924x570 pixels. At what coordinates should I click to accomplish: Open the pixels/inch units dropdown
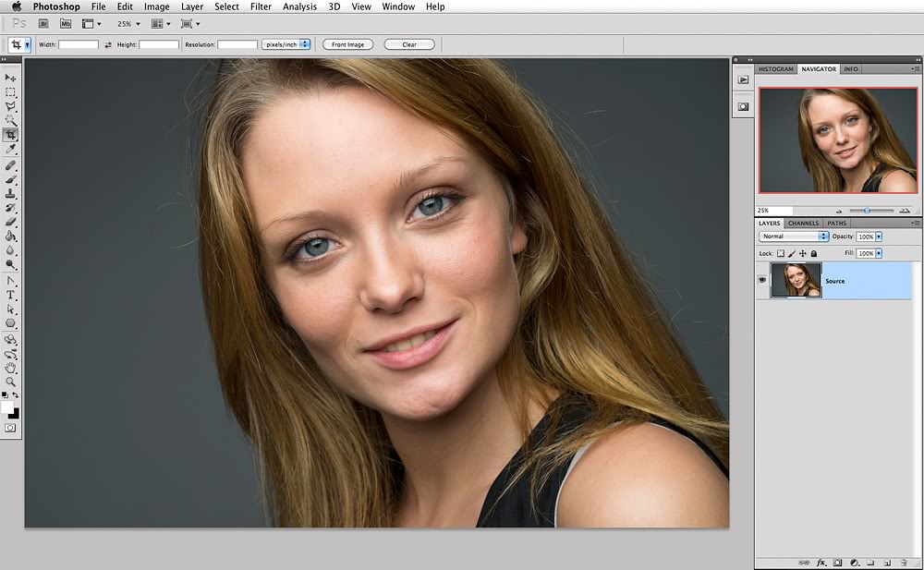[286, 44]
